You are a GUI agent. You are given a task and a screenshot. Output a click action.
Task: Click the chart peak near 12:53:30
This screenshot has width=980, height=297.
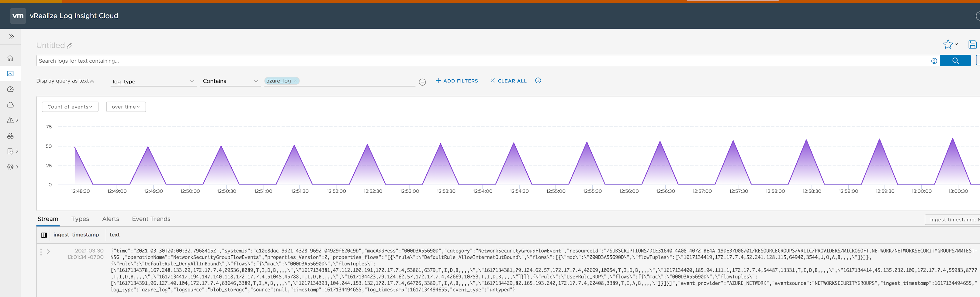click(x=441, y=144)
